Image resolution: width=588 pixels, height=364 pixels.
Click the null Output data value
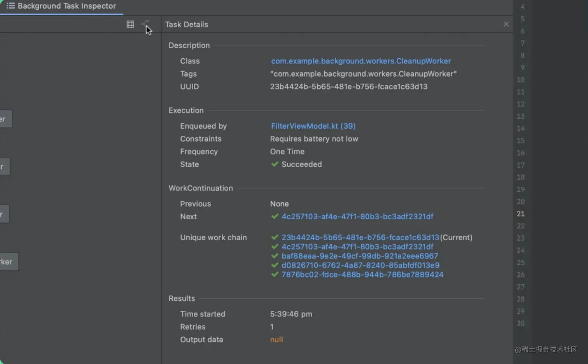click(x=276, y=339)
